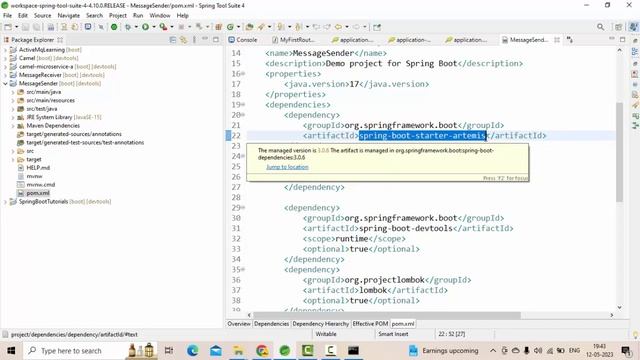
Task: Click the New file toolbar icon
Action: pos(8,27)
